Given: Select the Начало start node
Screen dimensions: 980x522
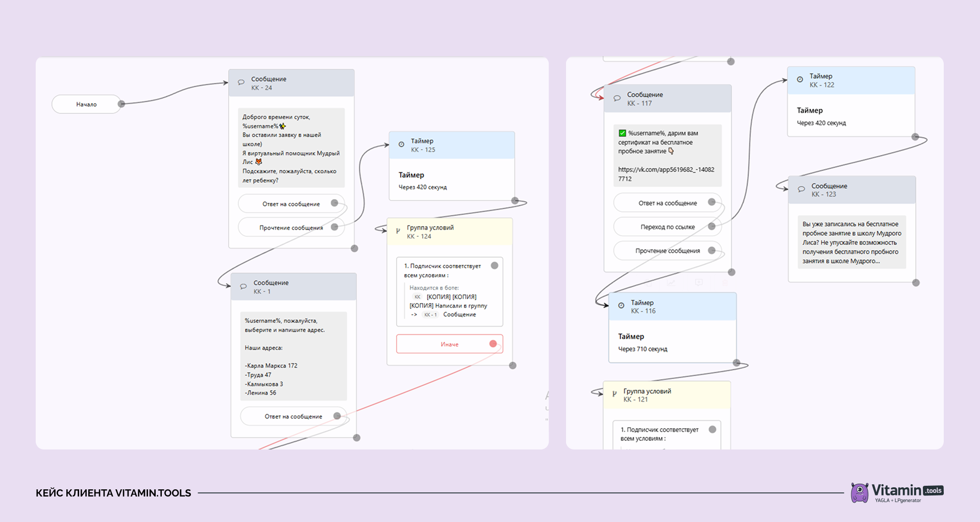Looking at the screenshot, I should pos(86,104).
